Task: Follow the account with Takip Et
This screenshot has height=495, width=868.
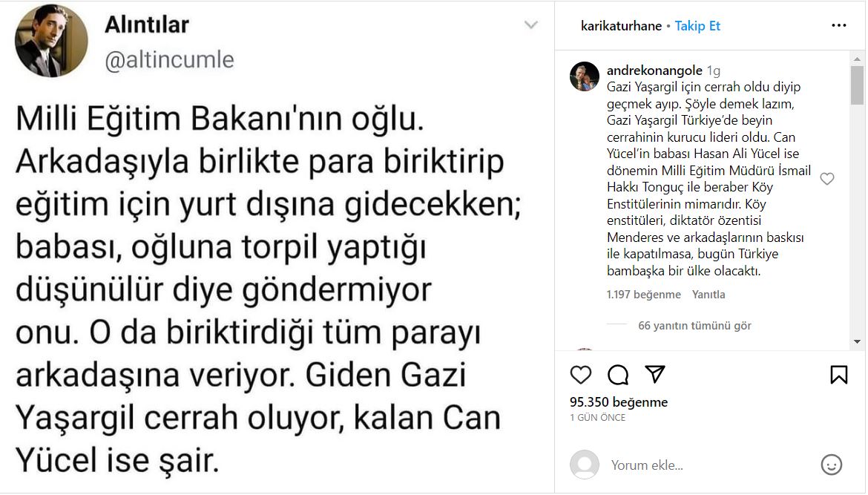Action: click(x=697, y=26)
